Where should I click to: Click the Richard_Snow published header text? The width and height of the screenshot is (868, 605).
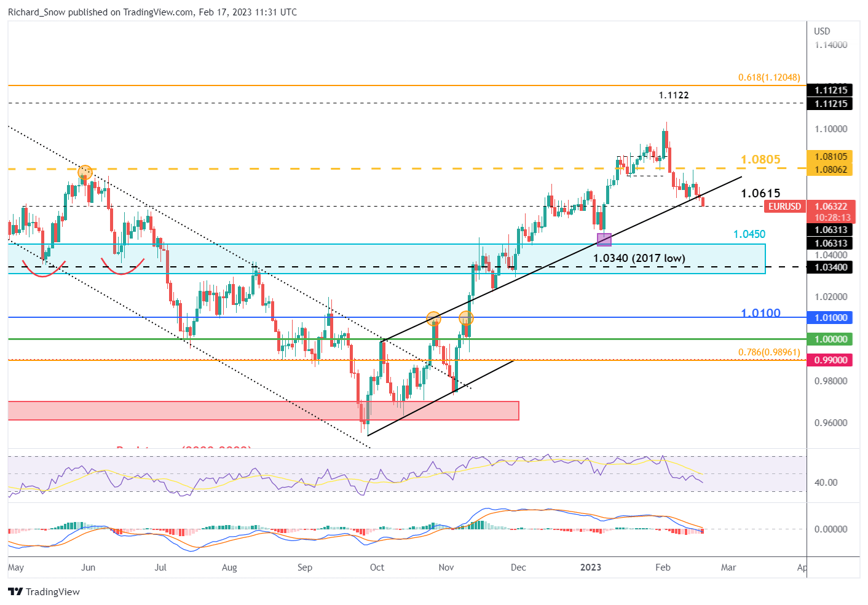pyautogui.click(x=152, y=12)
